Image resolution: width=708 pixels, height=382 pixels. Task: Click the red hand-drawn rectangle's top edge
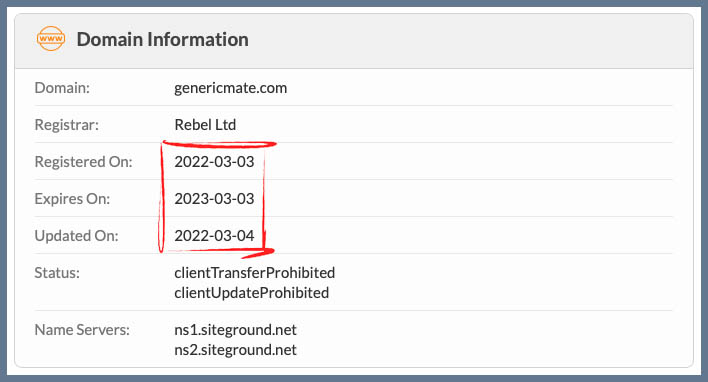tap(219, 144)
